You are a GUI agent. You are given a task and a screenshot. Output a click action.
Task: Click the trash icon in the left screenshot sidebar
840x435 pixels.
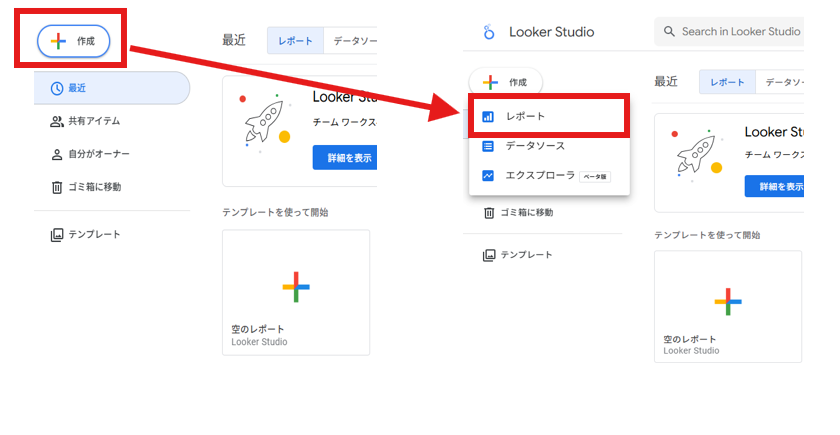click(56, 187)
